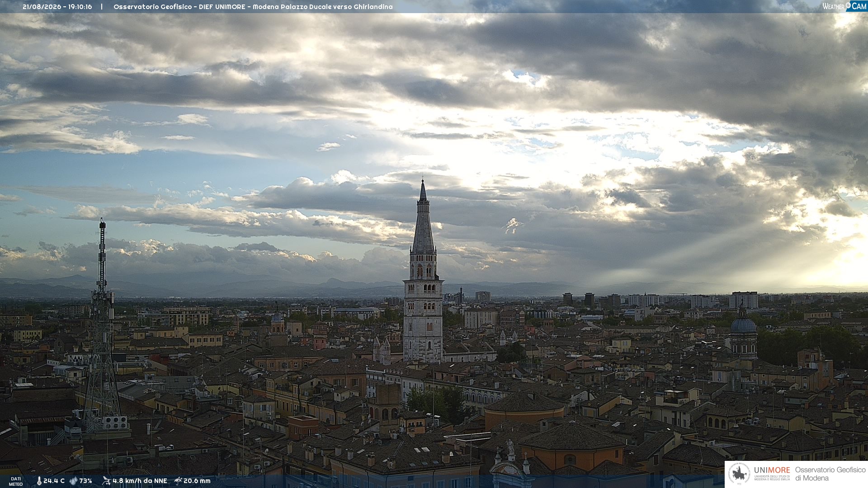Click the rain umbrella precipitation icon
Viewport: 868px width, 488px height.
pos(178,481)
